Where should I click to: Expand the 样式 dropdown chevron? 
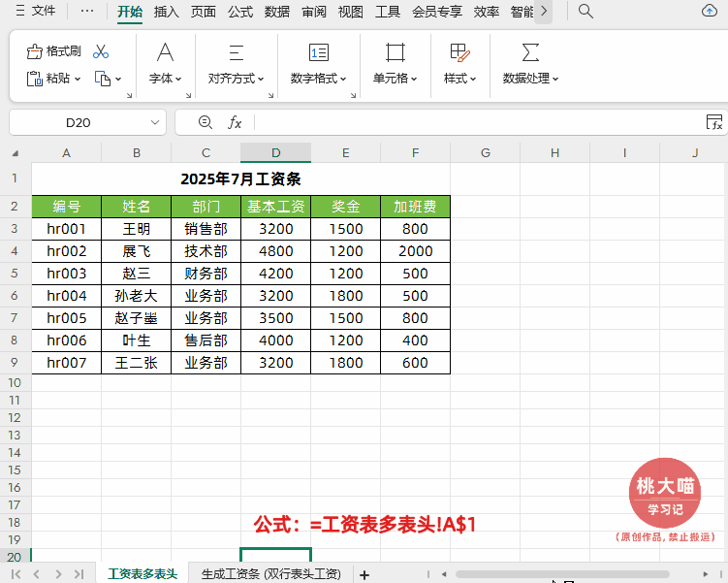tap(473, 79)
